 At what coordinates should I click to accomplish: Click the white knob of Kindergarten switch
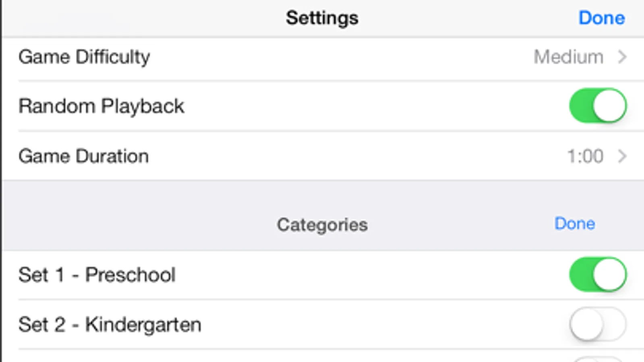(586, 324)
